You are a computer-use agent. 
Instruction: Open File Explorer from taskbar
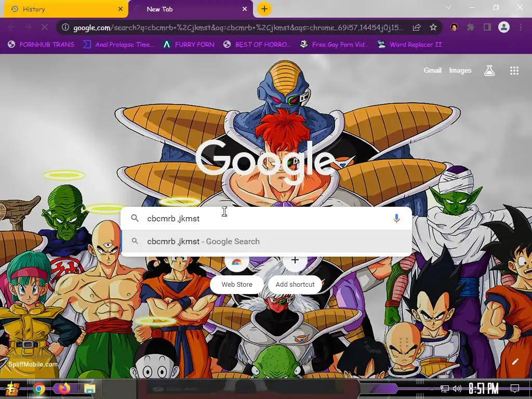click(89, 389)
